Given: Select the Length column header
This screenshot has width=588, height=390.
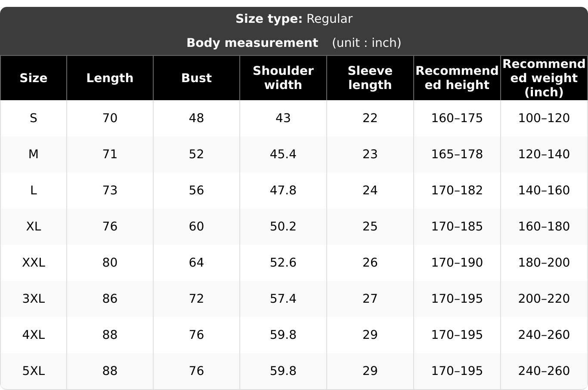Looking at the screenshot, I should (110, 78).
